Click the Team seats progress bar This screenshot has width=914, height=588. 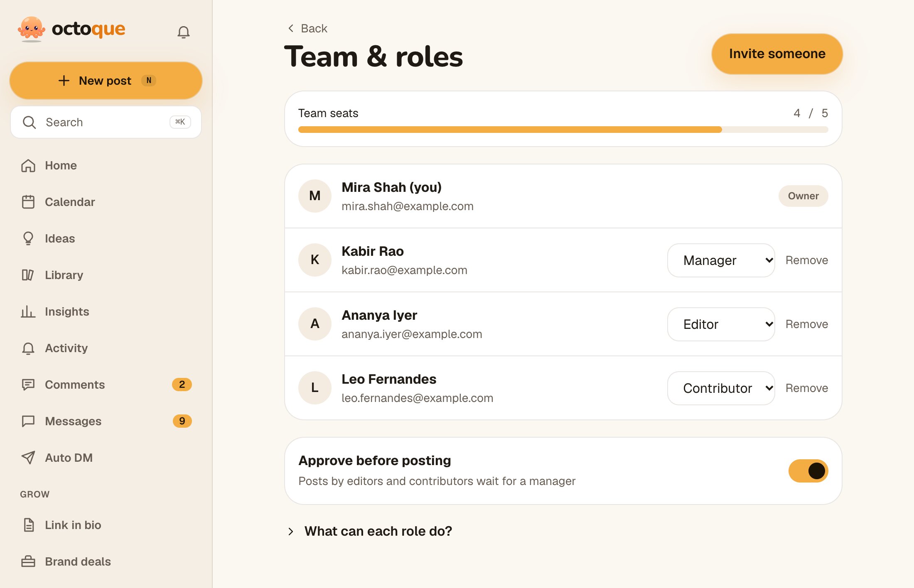click(x=563, y=130)
